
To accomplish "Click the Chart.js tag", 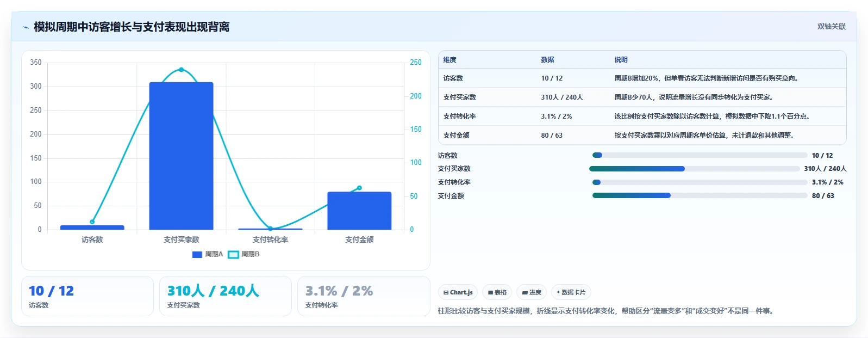I will tap(458, 292).
